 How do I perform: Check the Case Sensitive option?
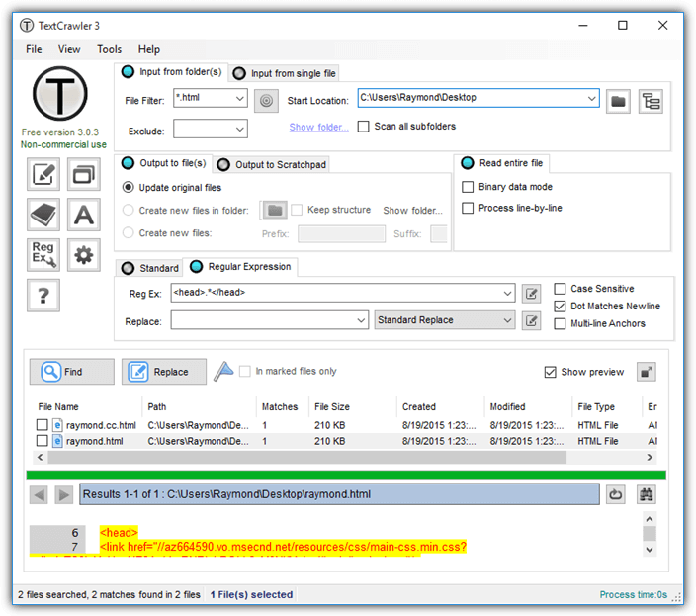560,289
